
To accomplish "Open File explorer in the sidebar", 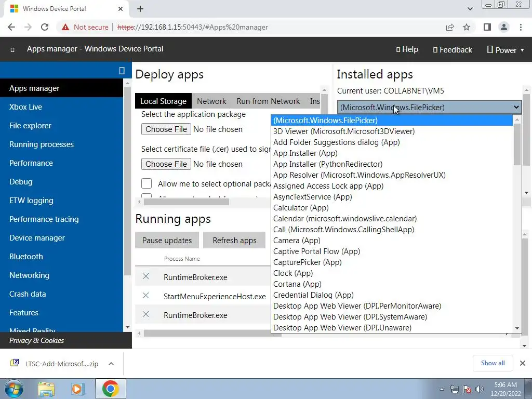I will 62,126.
